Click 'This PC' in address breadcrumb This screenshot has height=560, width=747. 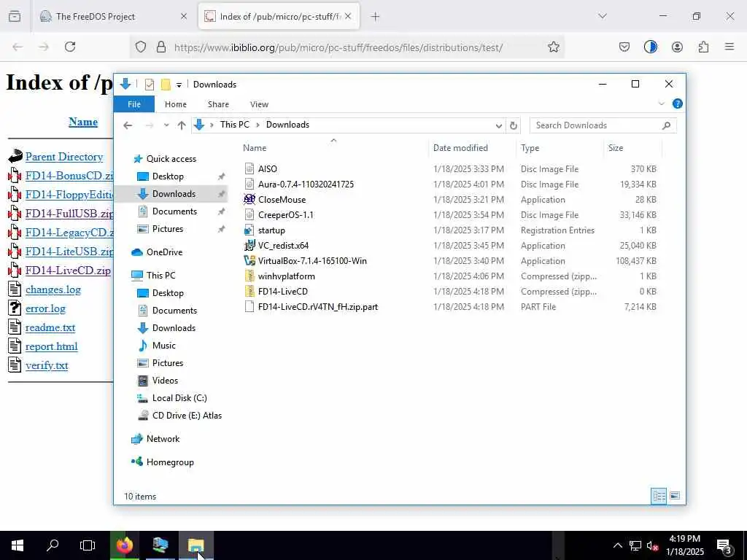click(234, 125)
